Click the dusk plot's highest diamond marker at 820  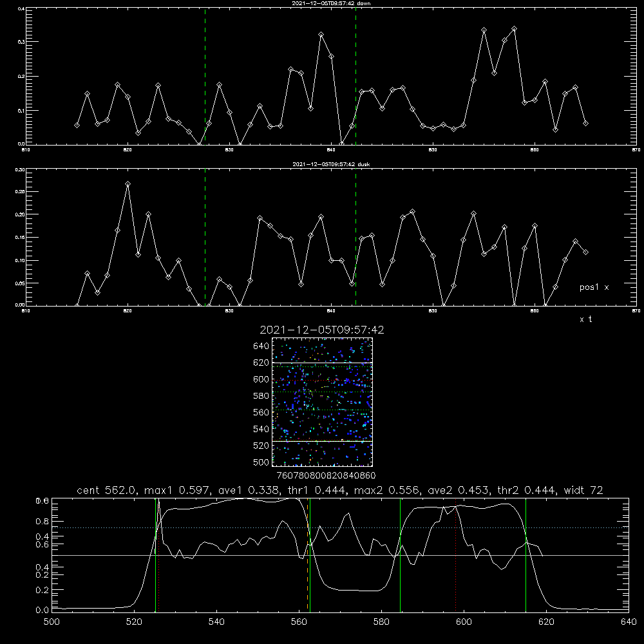click(x=128, y=184)
